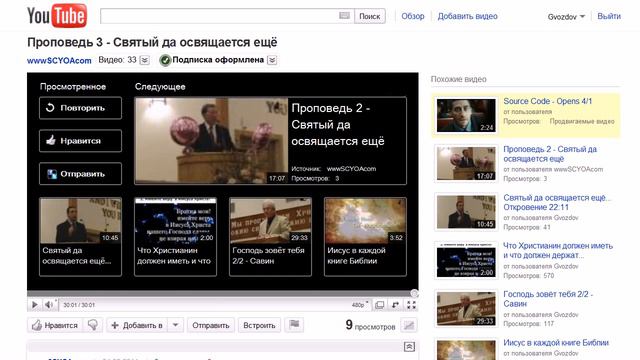Image resolution: width=640 pixels, height=360 pixels.
Task: Open sidebar link Иисус в каждой книге Библии
Action: pyautogui.click(x=556, y=342)
